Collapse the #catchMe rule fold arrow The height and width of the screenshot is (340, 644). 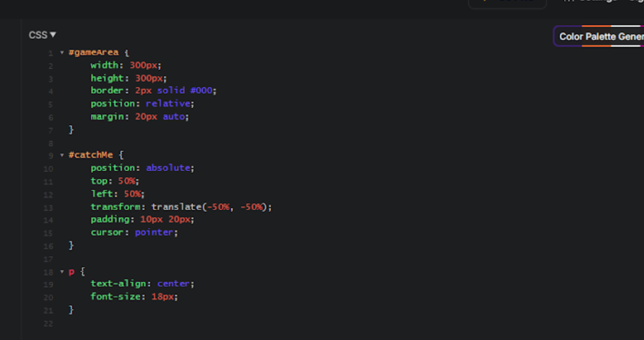pos(62,155)
